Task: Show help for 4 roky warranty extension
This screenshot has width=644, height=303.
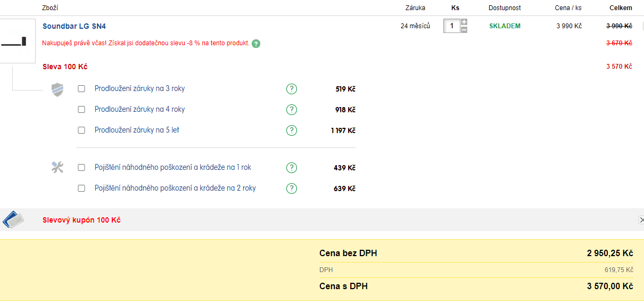Action: (292, 110)
